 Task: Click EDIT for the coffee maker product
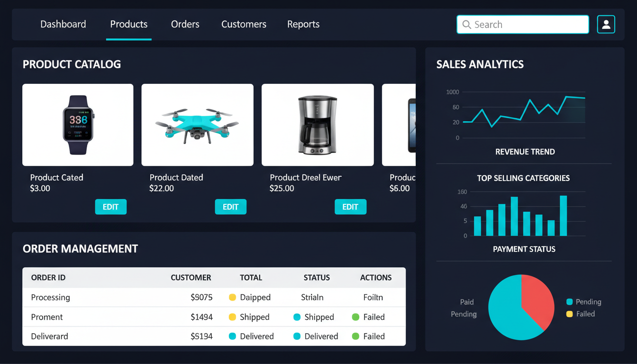click(350, 207)
